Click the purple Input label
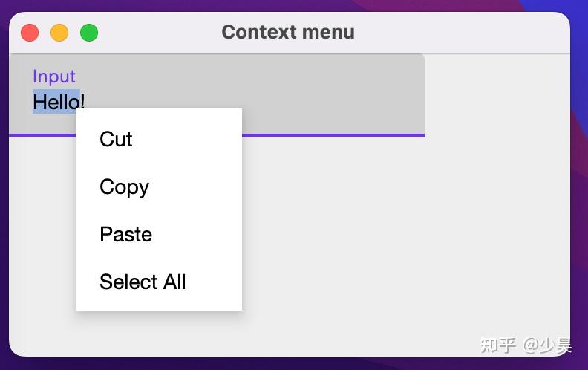 [54, 77]
